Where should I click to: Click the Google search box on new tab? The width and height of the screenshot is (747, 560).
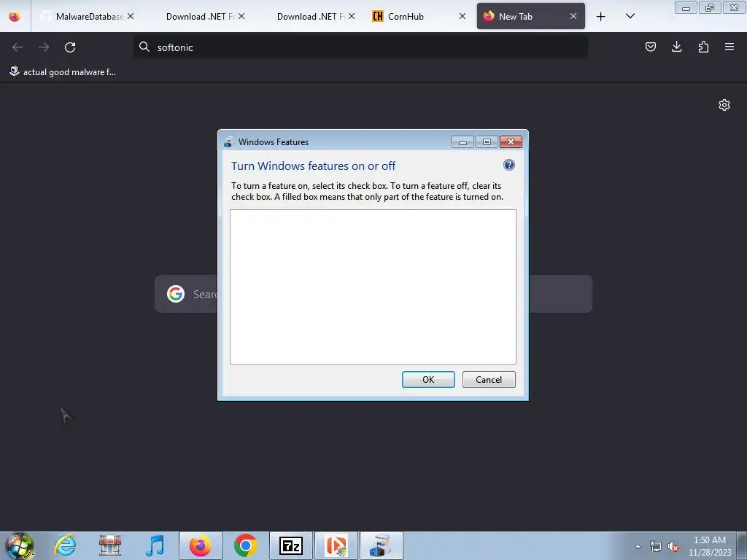(373, 294)
